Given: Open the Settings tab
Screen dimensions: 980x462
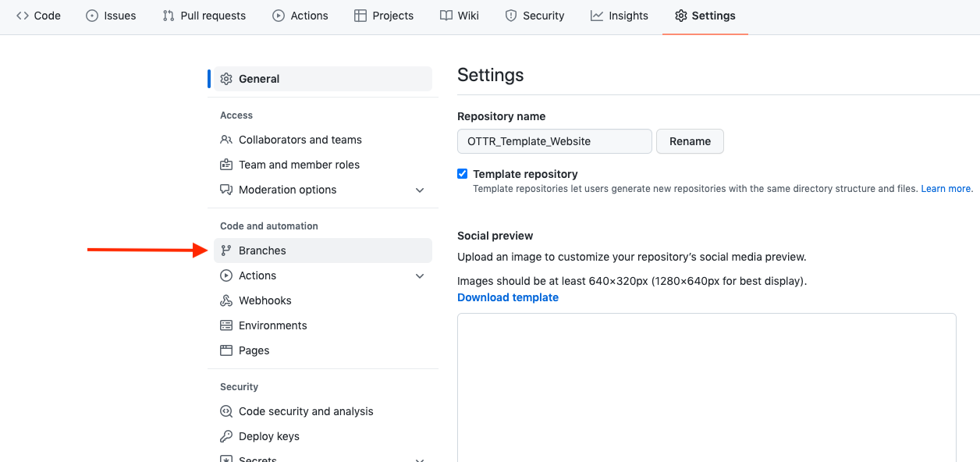Looking at the screenshot, I should click(705, 15).
